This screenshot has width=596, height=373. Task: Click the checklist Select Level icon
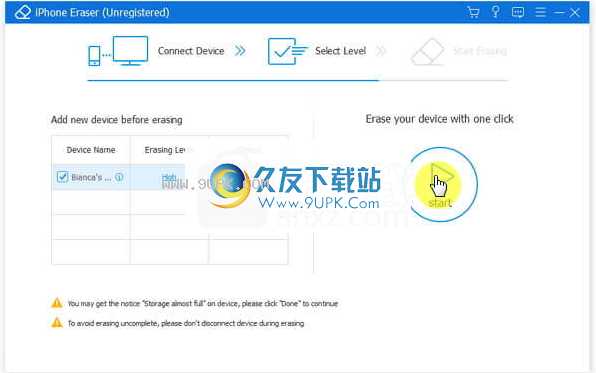(288, 51)
